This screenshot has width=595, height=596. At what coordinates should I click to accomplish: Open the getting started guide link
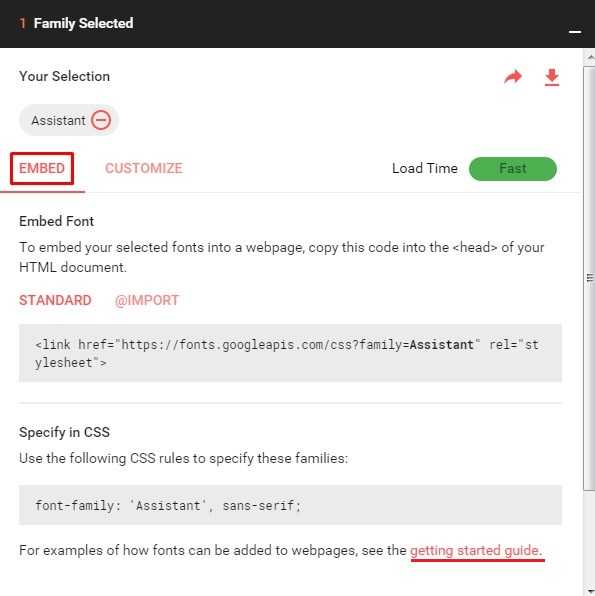pyautogui.click(x=477, y=551)
